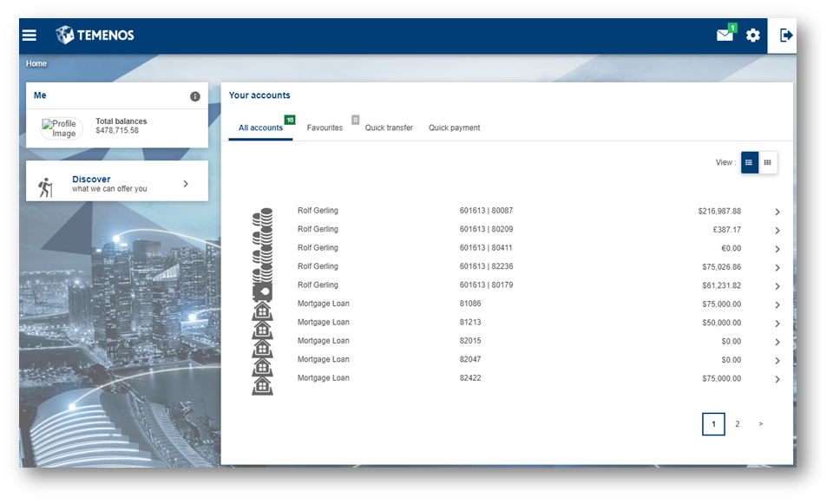Image resolution: width=833 pixels, height=504 pixels.
Task: Expand the £387.17 account arrow
Action: 777,231
